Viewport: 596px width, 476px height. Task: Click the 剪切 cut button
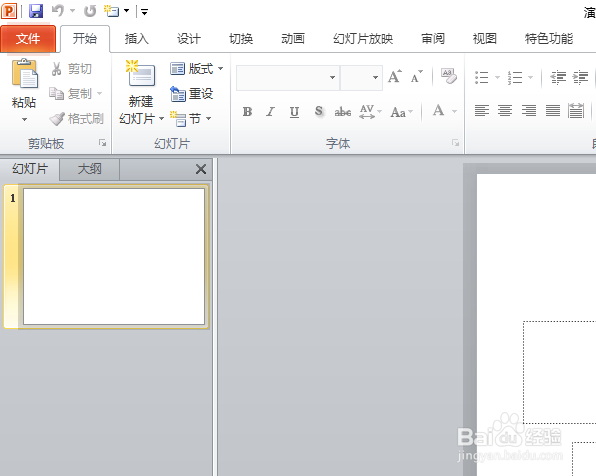click(x=71, y=69)
